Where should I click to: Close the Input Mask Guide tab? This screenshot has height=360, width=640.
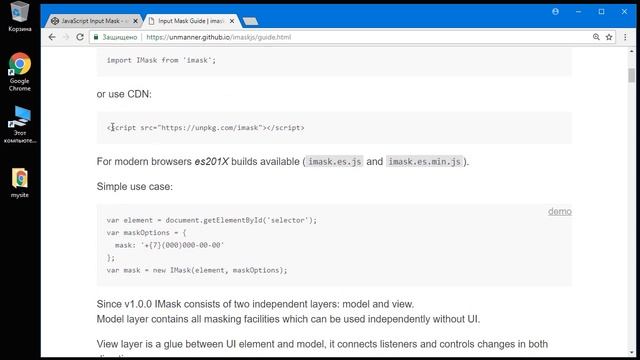[232, 21]
